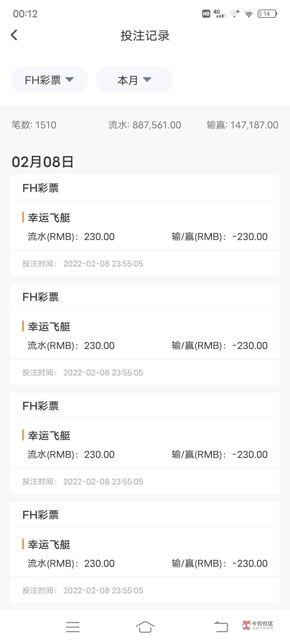Tap the 笔数 1510 bet count summary

pos(34,125)
